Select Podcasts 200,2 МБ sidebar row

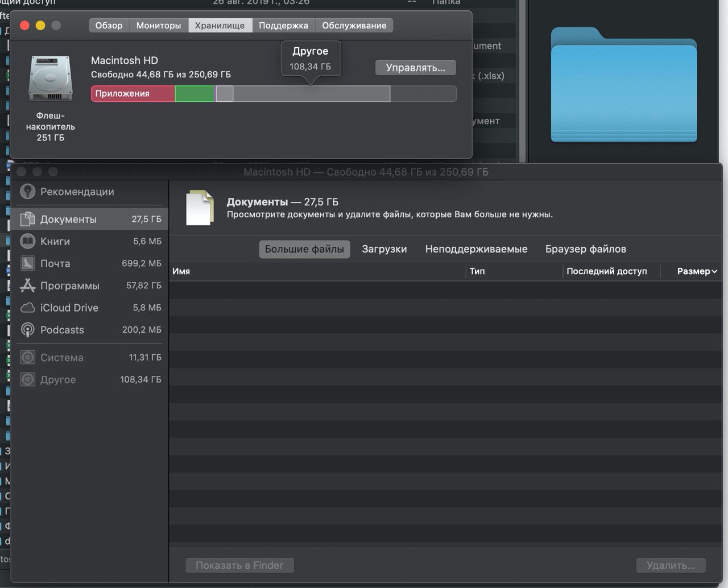pyautogui.click(x=89, y=330)
